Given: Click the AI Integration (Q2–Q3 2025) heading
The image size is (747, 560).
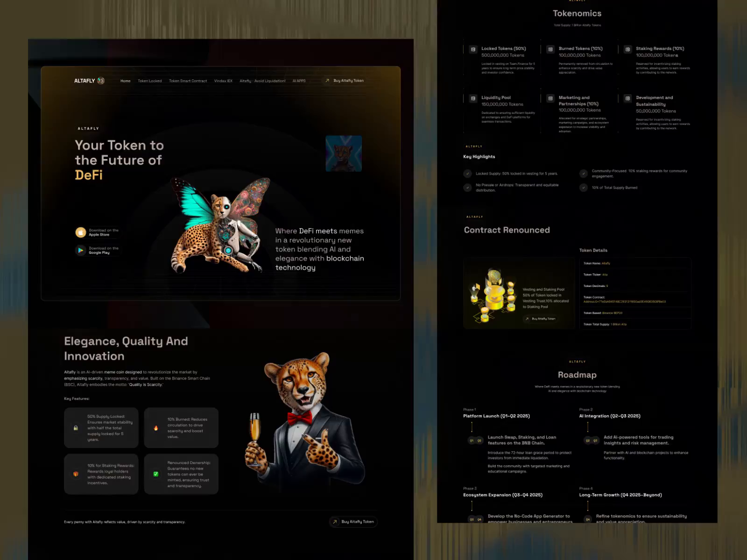Looking at the screenshot, I should 610,416.
